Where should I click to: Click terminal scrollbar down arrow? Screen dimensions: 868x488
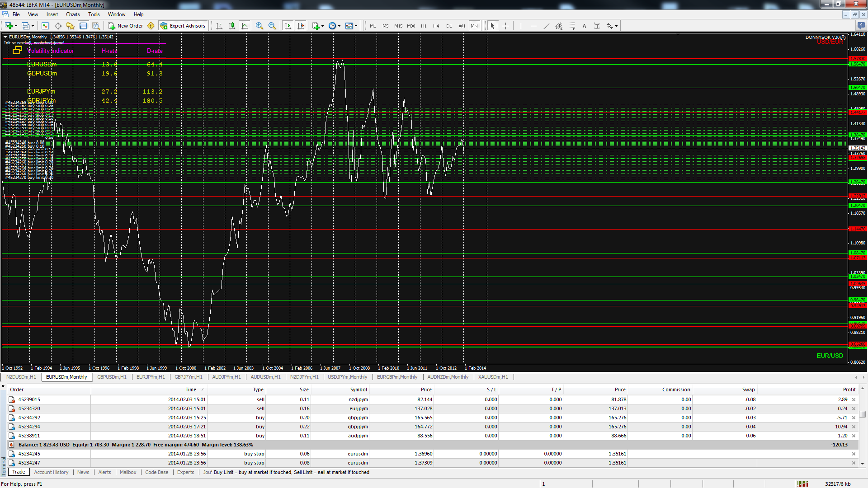pyautogui.click(x=863, y=464)
